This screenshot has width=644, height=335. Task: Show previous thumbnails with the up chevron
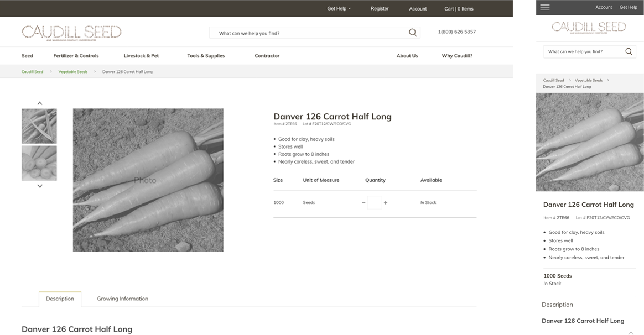tap(40, 103)
